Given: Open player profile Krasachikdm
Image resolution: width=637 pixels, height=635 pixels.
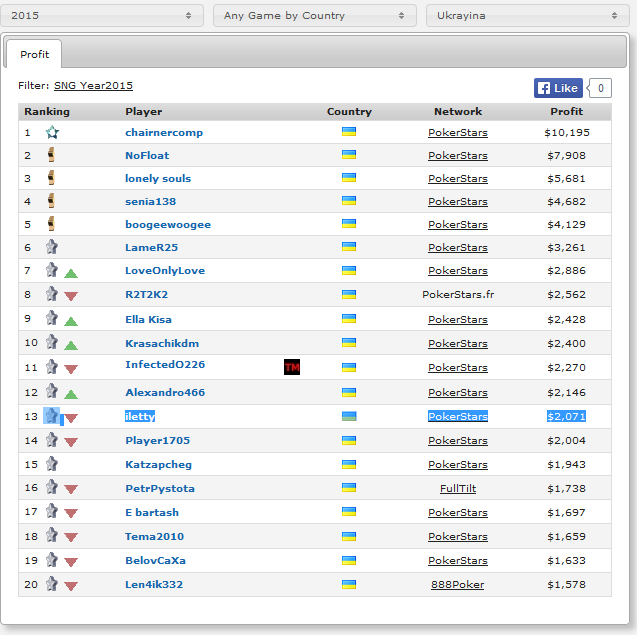Looking at the screenshot, I should pyautogui.click(x=162, y=343).
